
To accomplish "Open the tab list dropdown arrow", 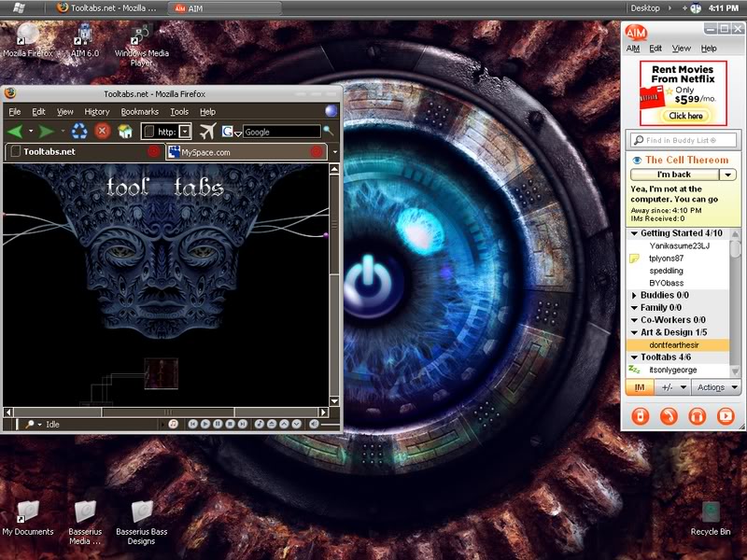I will [x=335, y=152].
